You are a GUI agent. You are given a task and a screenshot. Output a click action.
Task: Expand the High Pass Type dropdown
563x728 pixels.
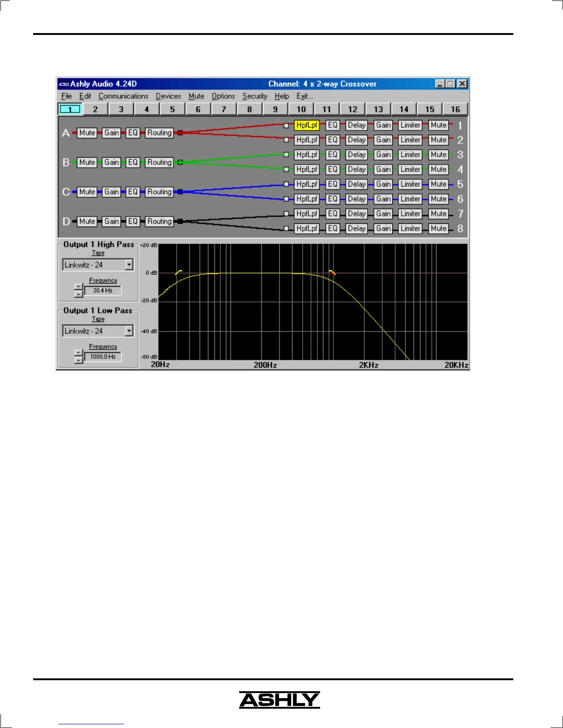[x=129, y=265]
